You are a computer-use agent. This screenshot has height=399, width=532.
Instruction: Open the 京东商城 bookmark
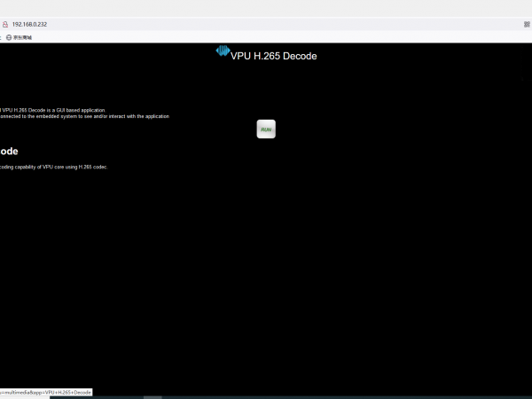tap(22, 37)
